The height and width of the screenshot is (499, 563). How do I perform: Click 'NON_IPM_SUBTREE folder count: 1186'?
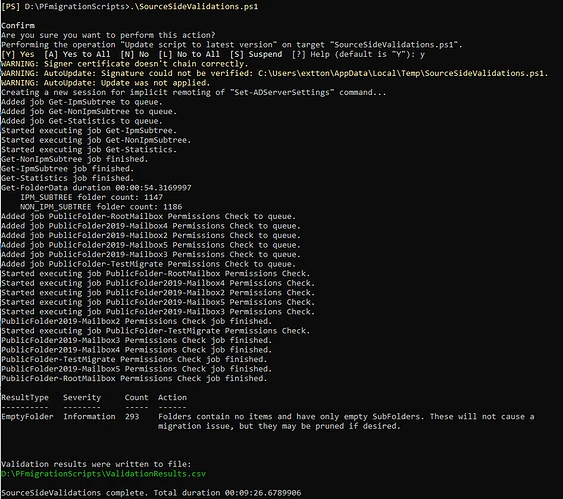pyautogui.click(x=101, y=207)
